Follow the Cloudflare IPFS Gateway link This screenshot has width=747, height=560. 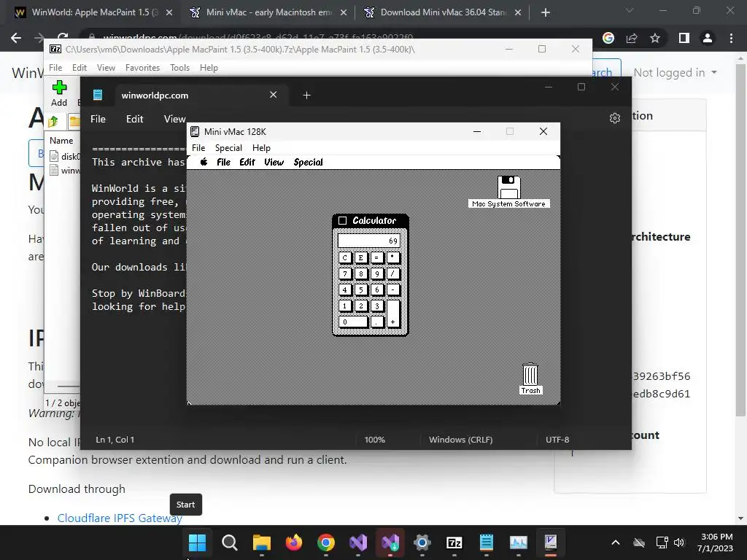click(x=120, y=518)
